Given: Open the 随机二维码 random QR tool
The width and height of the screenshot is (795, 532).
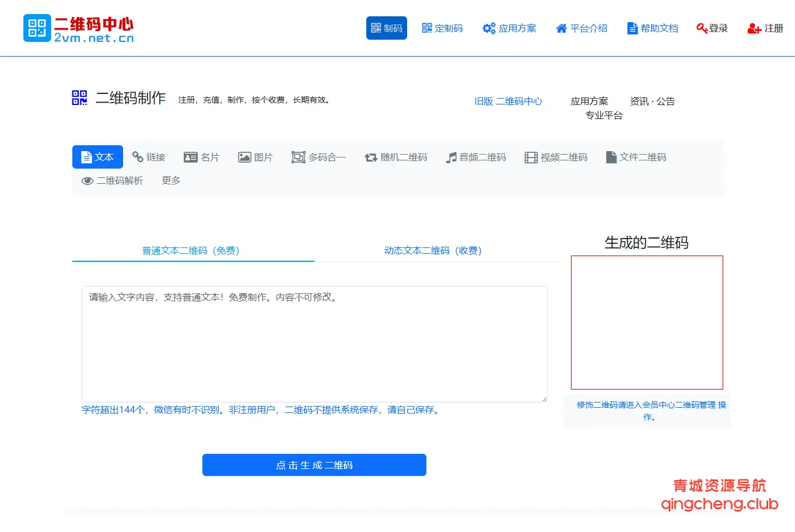Looking at the screenshot, I should (395, 157).
